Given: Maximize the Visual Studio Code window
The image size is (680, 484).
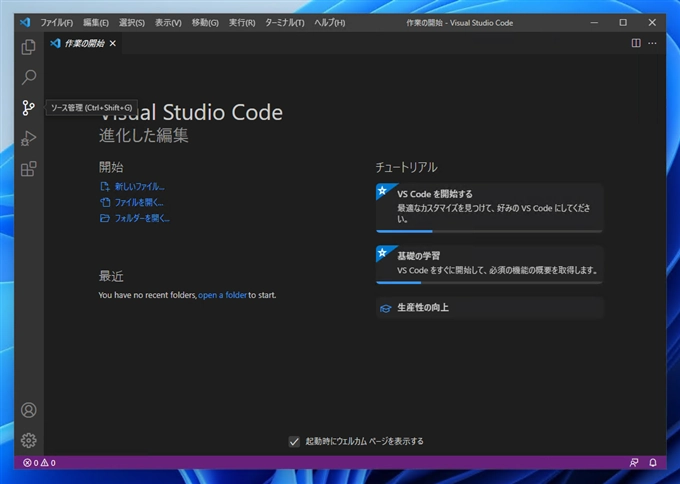Looking at the screenshot, I should click(623, 23).
